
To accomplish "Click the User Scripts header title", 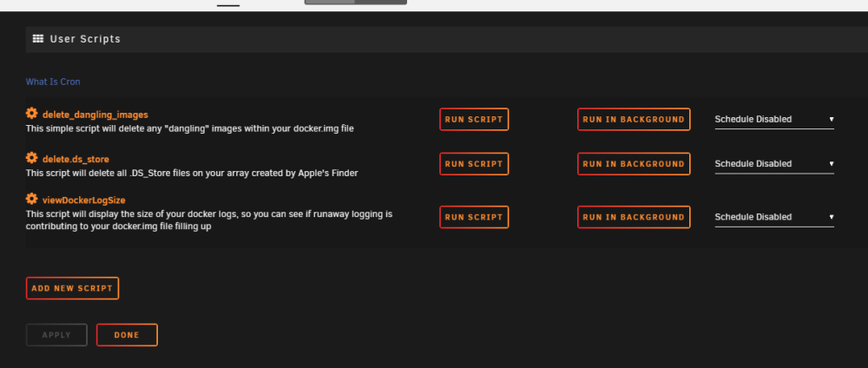I will point(85,39).
